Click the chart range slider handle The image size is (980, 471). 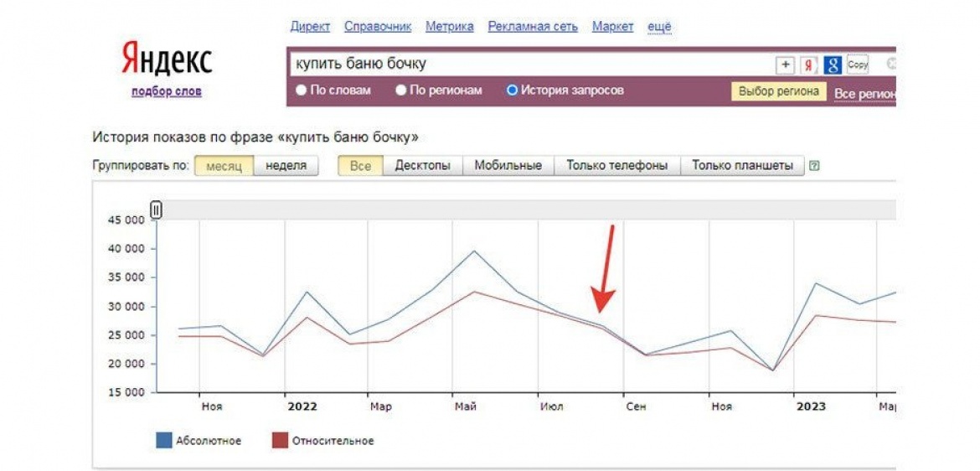(156, 210)
